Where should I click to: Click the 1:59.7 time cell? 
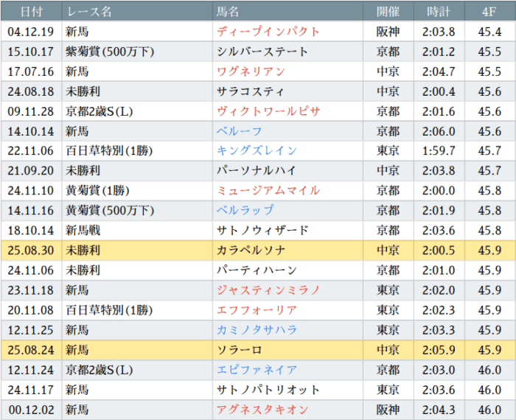tap(439, 151)
